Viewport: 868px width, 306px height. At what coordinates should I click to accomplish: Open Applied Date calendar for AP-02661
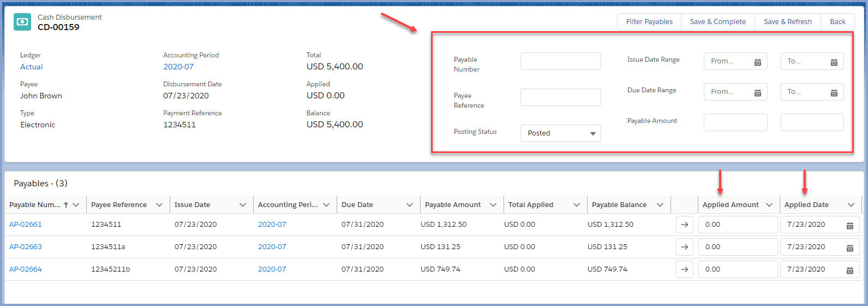(849, 225)
